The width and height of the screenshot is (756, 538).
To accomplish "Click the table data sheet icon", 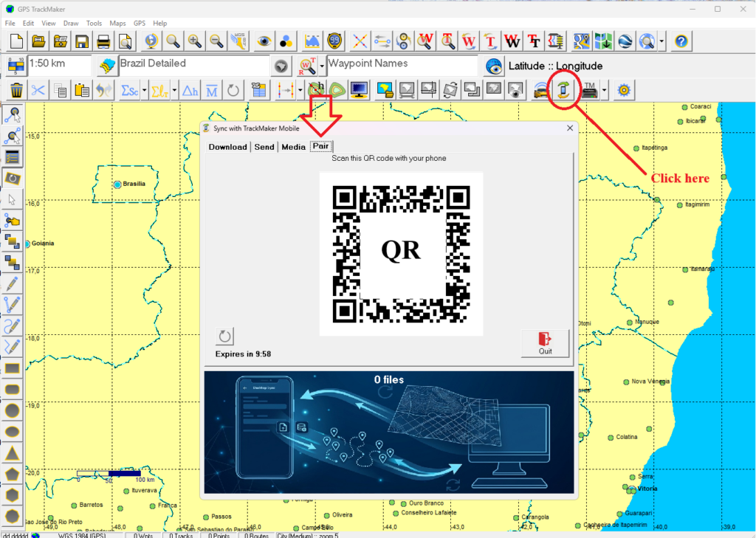I will (x=259, y=90).
